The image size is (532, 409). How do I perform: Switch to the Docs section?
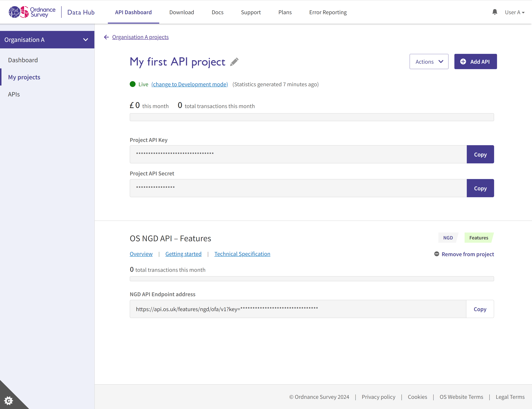click(218, 12)
